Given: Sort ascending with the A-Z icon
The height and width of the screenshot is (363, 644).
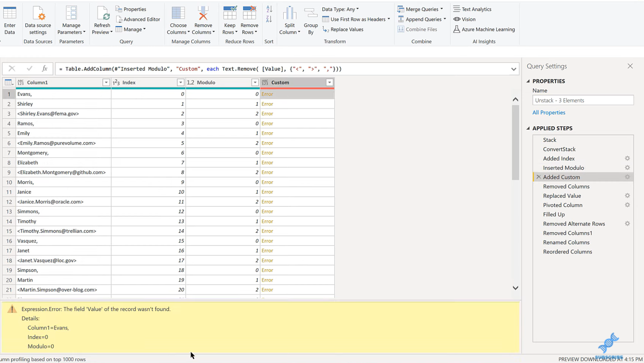Looking at the screenshot, I should pos(269,9).
